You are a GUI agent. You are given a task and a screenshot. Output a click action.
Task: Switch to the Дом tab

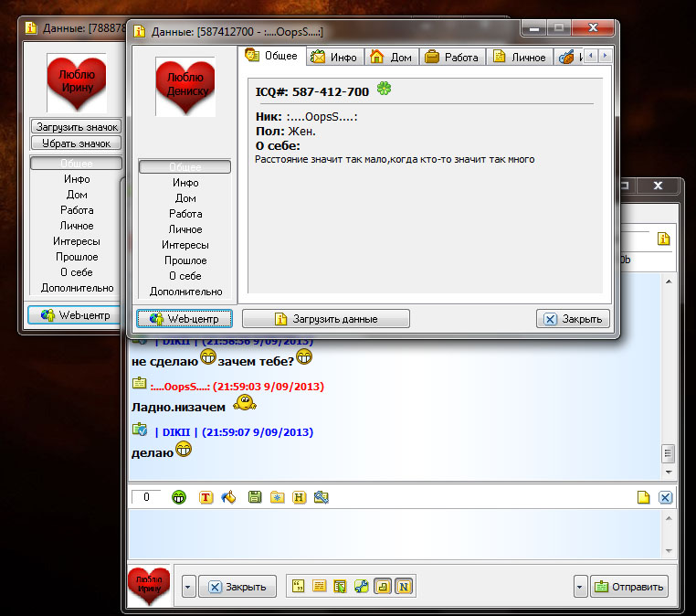pos(392,58)
